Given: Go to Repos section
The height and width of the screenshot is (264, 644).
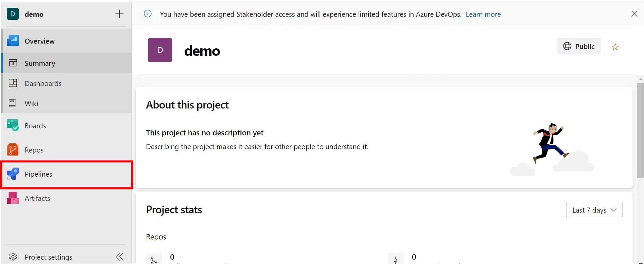Looking at the screenshot, I should [x=66, y=149].
